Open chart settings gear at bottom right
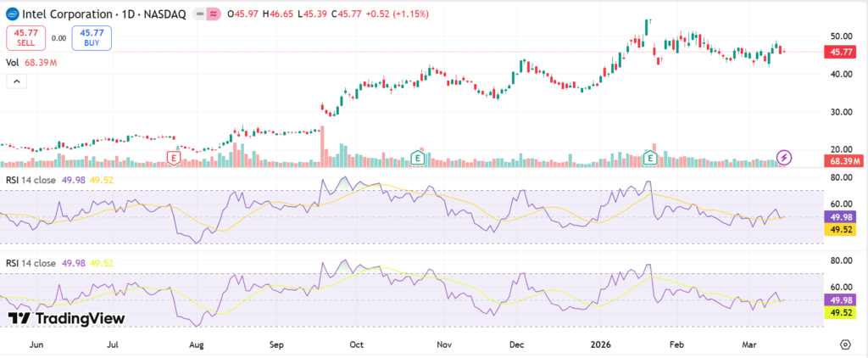The image size is (868, 358). 844,344
